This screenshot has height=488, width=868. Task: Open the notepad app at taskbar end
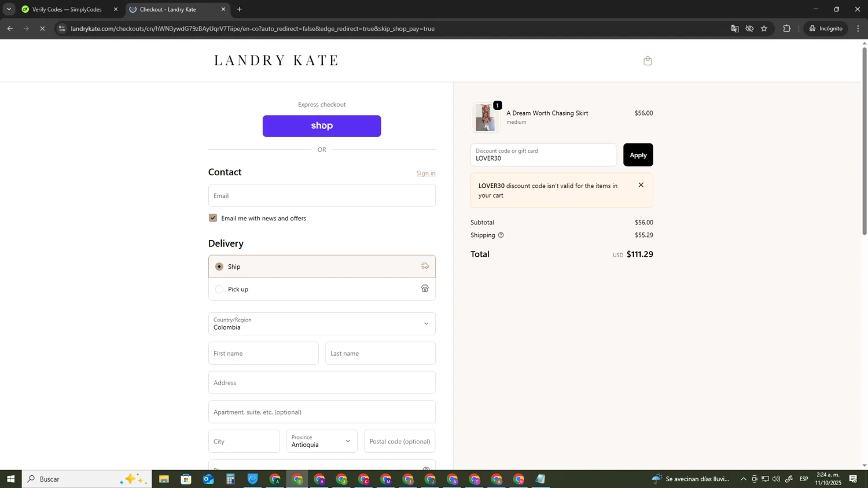[x=540, y=479]
